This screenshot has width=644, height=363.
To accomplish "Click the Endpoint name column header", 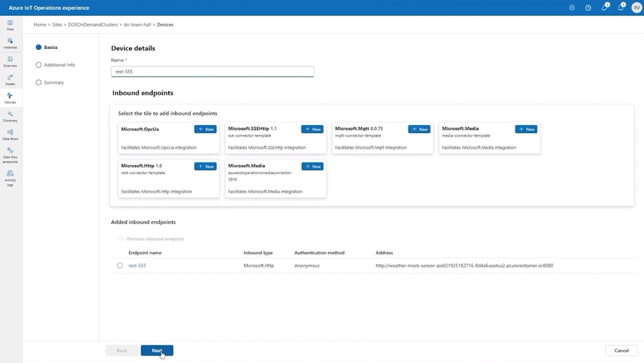I will pyautogui.click(x=145, y=253).
